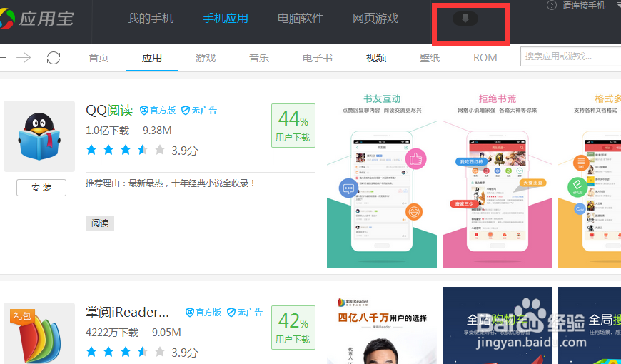The width and height of the screenshot is (621, 364).
Task: Click the 44% 用户下载 badge
Action: 293,126
